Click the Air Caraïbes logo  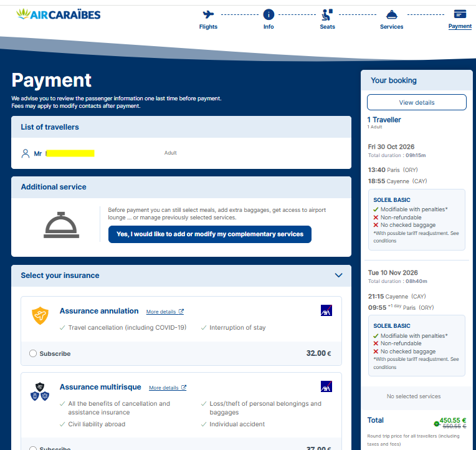pyautogui.click(x=59, y=14)
